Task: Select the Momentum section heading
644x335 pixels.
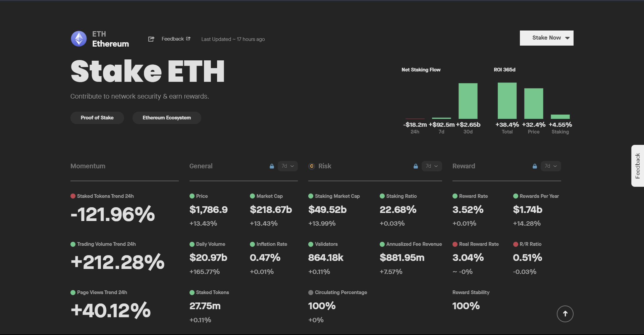Action: (88, 166)
